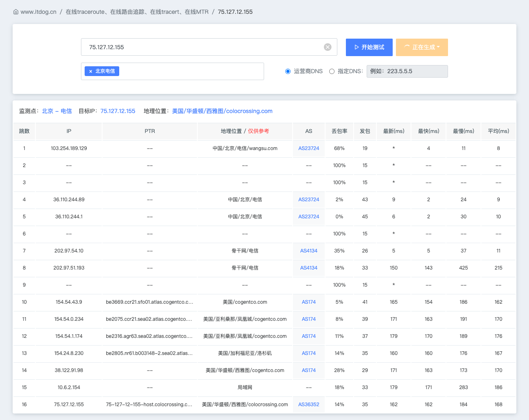Click the custom DNS input field
The image size is (529, 420).
click(x=407, y=71)
